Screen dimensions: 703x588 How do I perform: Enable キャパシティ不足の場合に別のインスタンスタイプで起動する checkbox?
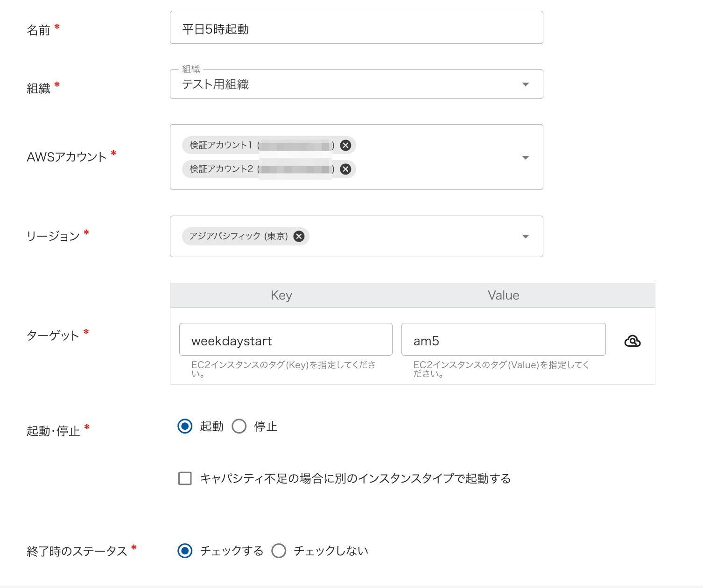[185, 478]
